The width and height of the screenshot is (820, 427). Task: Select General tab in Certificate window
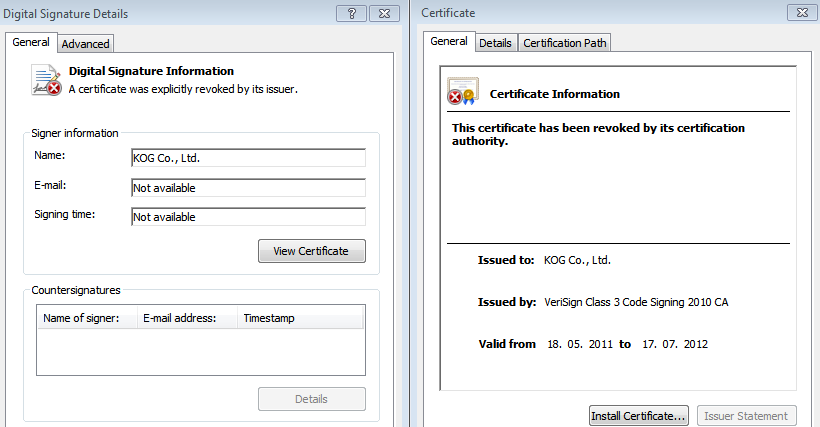449,41
